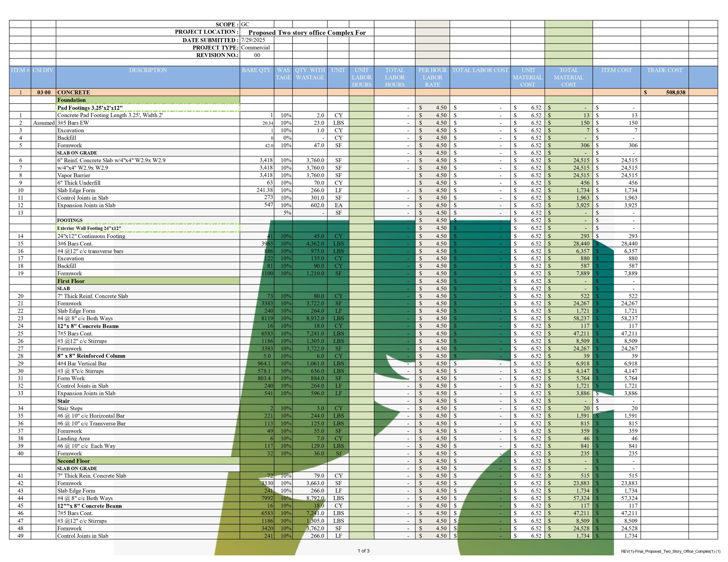Click the FOOTINGS subheading
The image size is (728, 562).
pos(70,220)
